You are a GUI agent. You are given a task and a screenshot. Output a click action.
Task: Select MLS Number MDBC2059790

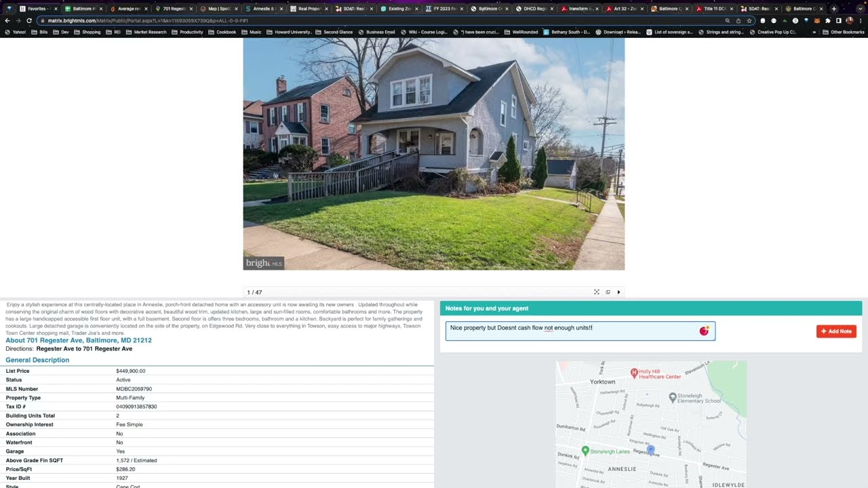click(134, 389)
